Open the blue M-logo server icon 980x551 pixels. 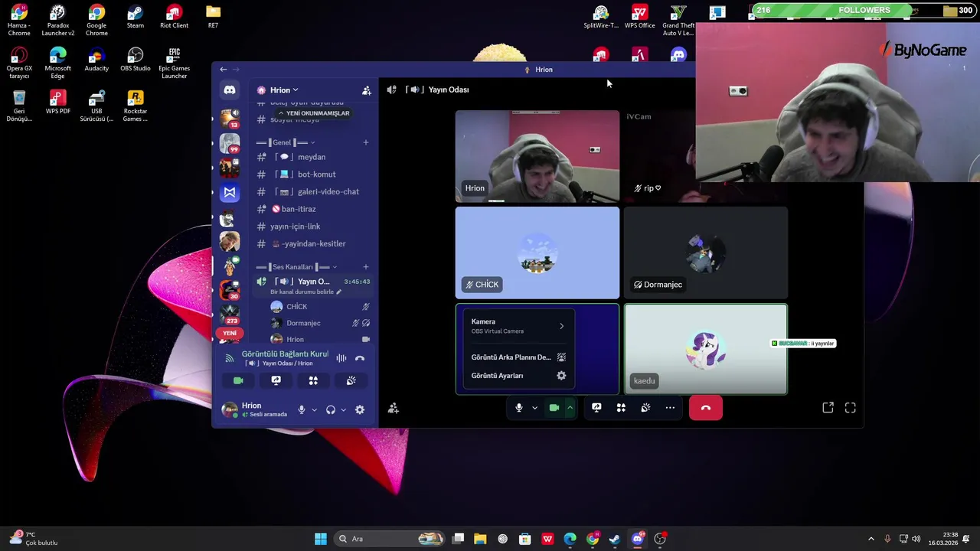[230, 192]
